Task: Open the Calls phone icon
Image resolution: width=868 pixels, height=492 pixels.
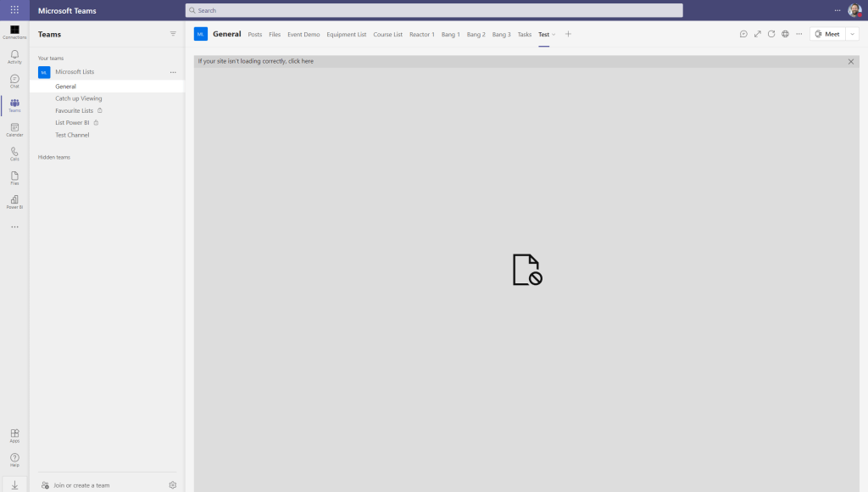Action: click(14, 154)
